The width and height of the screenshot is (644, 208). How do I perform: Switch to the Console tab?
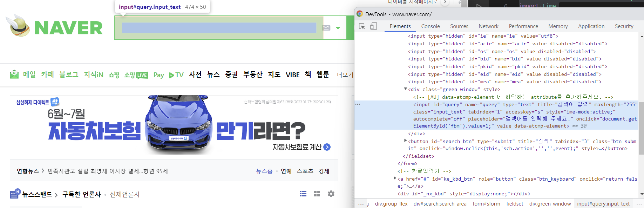[431, 26]
